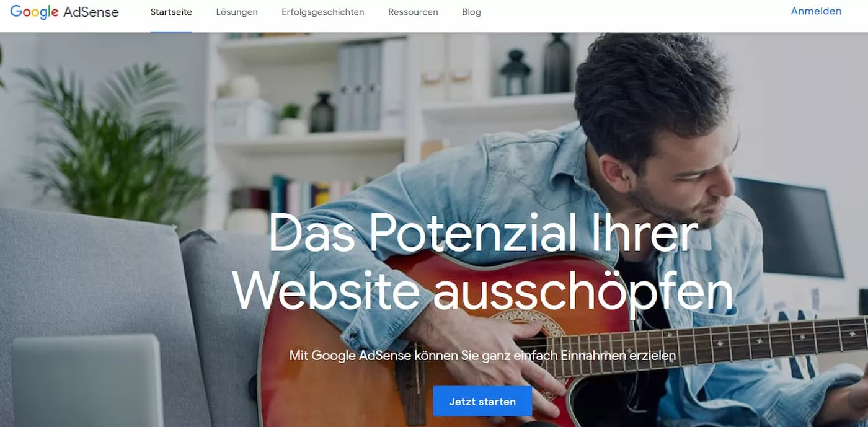This screenshot has width=868, height=427.
Task: Click the headline line 'Das Potenzial Ihrer'
Action: coord(483,234)
